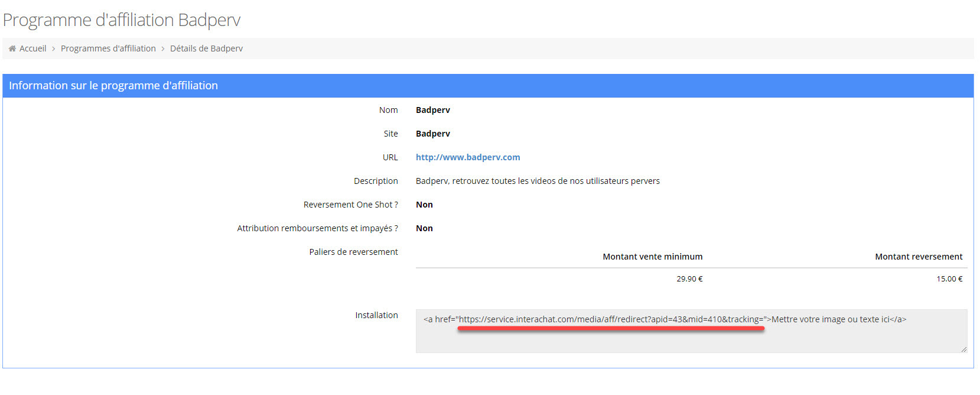Select the 15.00 € table cell

click(x=949, y=279)
